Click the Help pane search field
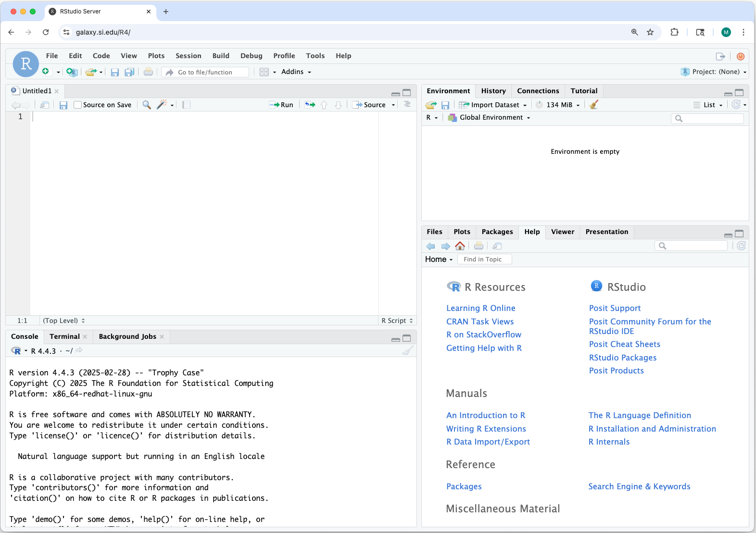The image size is (756, 533). pyautogui.click(x=691, y=246)
